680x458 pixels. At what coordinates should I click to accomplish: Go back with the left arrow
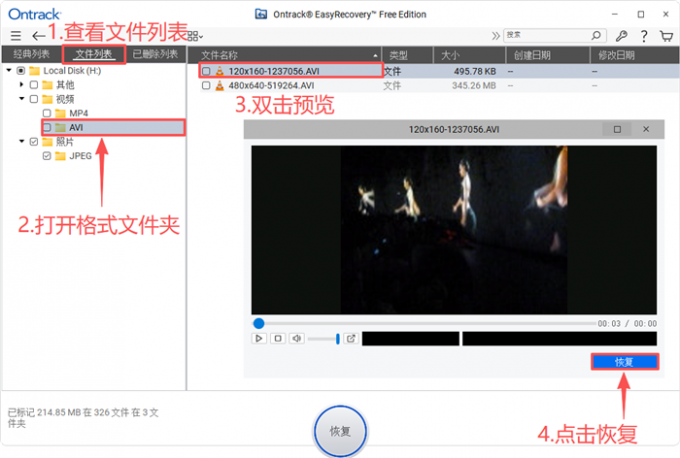(38, 36)
